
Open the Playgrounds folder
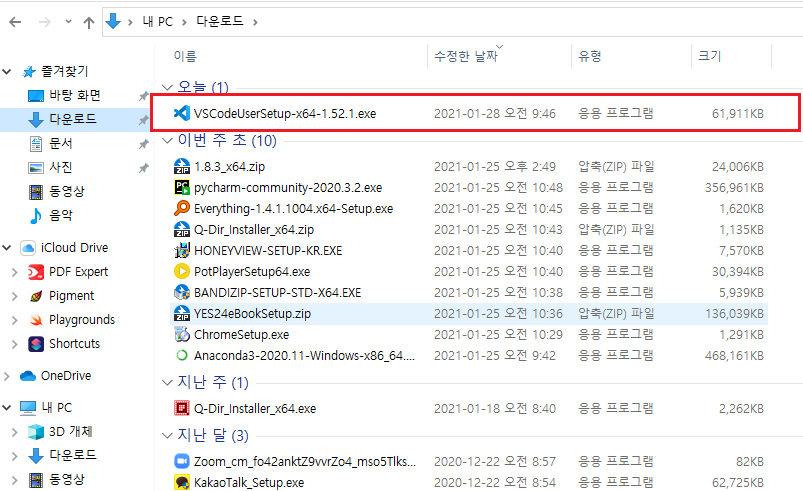(82, 320)
